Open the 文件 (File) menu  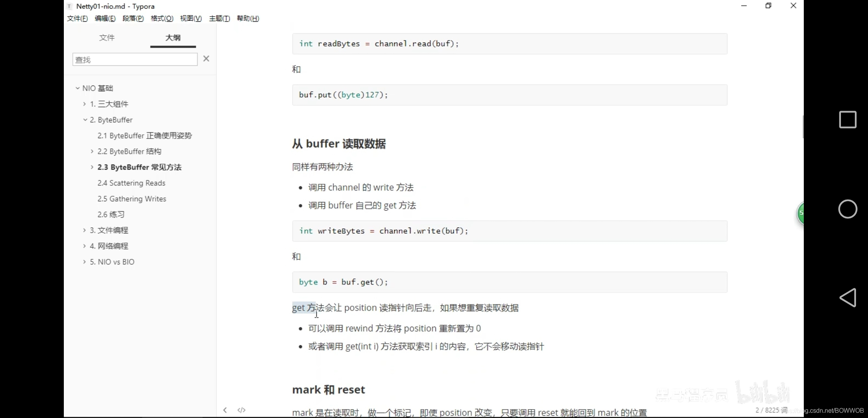[77, 18]
